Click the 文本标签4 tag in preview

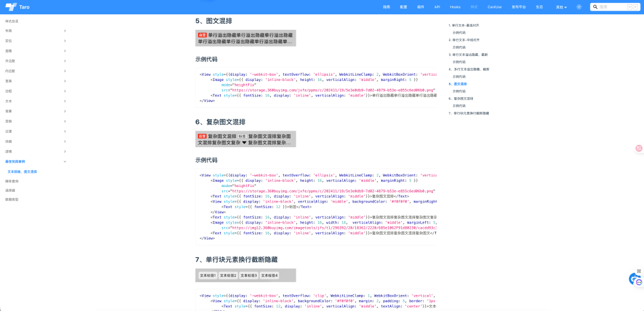270,275
